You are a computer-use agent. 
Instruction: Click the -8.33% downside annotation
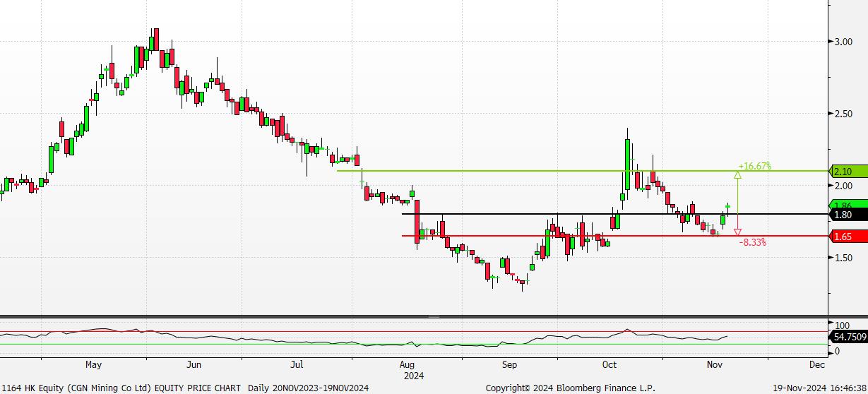tap(752, 242)
